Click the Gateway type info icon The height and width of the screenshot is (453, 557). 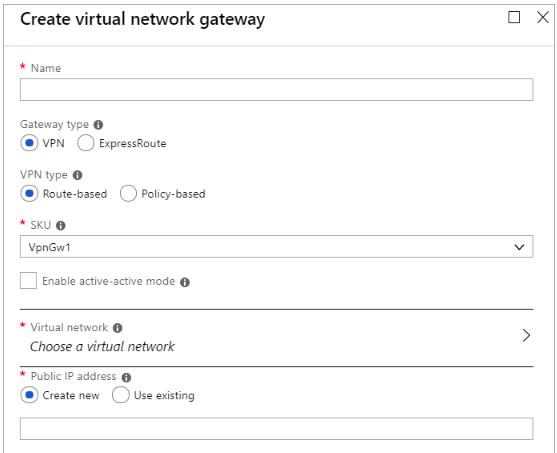(x=98, y=125)
